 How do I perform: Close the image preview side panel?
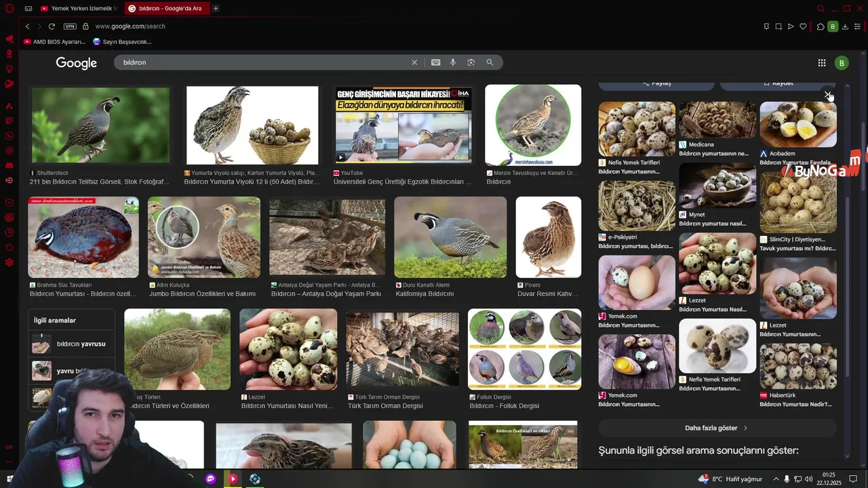pos(827,95)
